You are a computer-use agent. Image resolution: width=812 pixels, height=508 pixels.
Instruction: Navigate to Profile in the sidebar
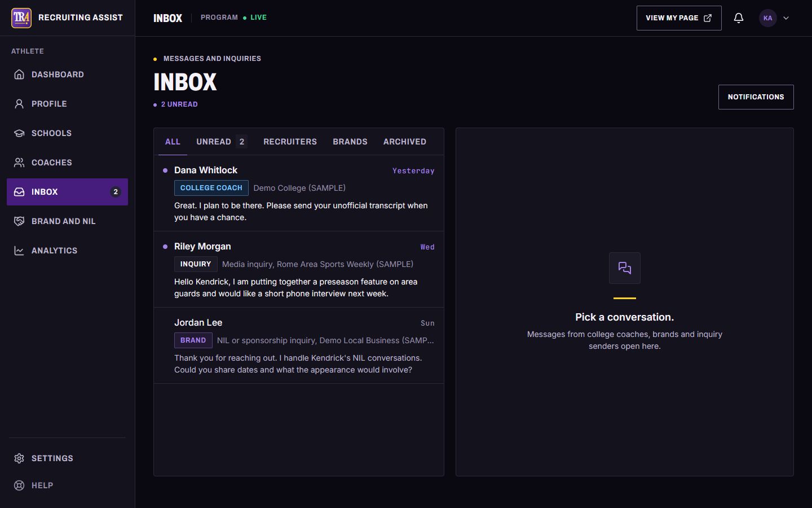(x=68, y=104)
